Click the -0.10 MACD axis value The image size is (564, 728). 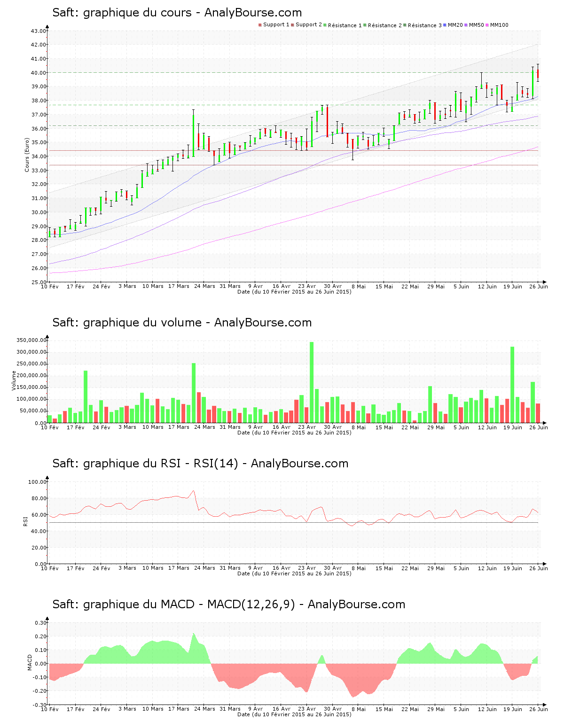(x=40, y=677)
